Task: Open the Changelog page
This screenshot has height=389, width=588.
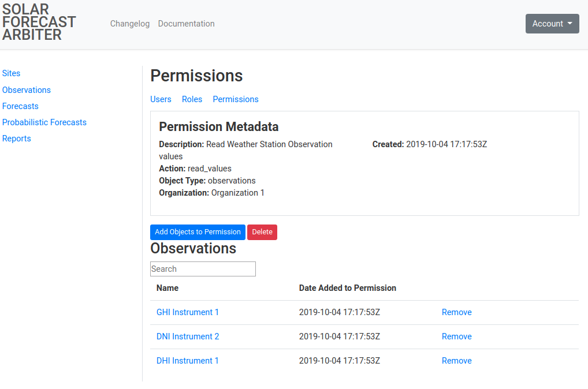Action: point(130,24)
